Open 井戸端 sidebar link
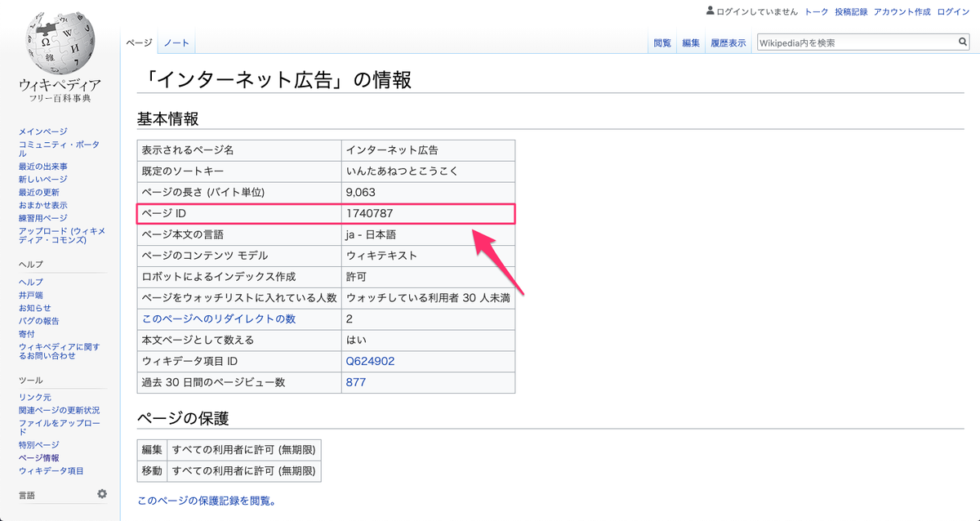980x521 pixels. pyautogui.click(x=31, y=295)
